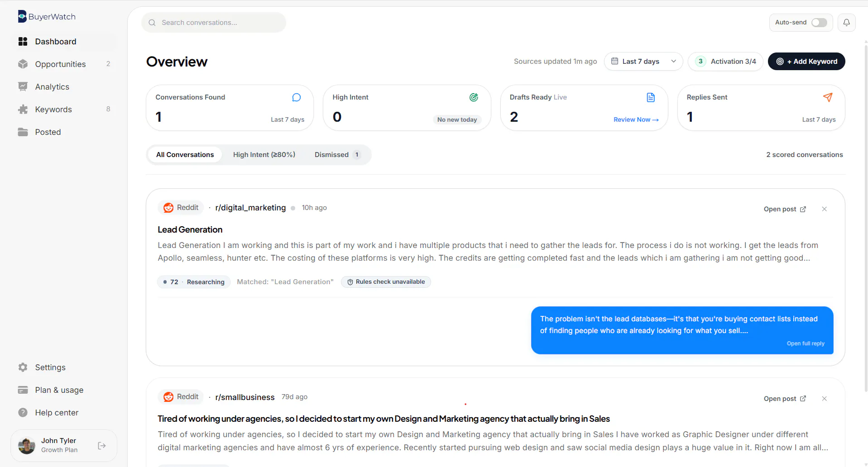Click the shield icon in Rules check badge
The image size is (868, 467).
click(350, 282)
